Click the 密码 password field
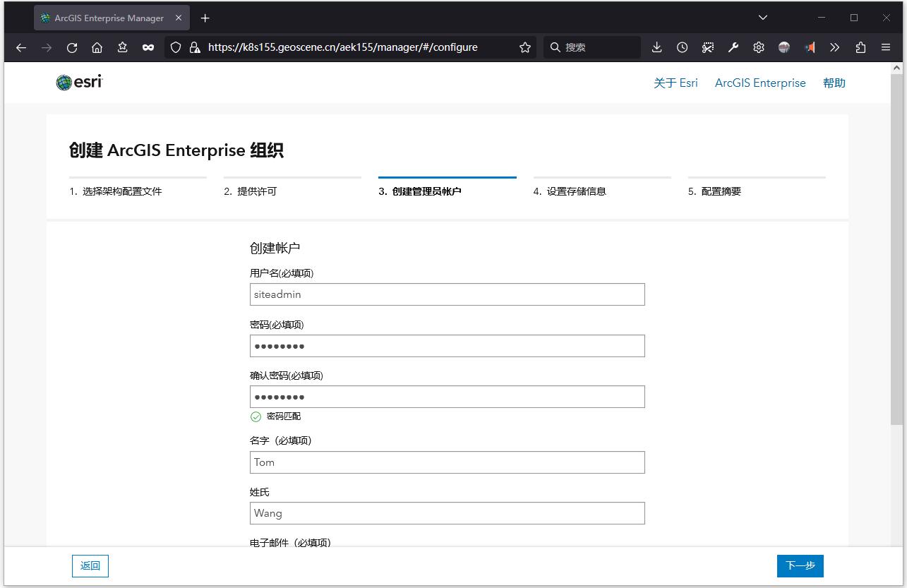 448,346
